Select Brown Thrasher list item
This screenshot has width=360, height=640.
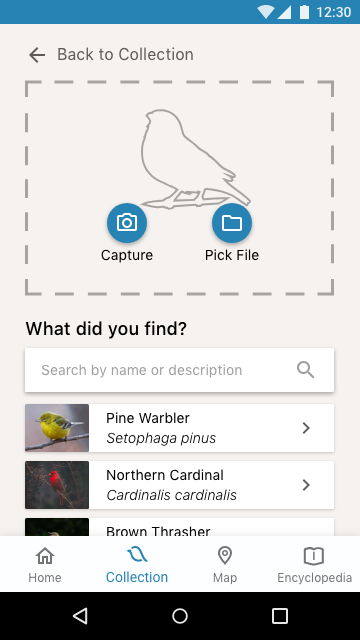coord(180,527)
